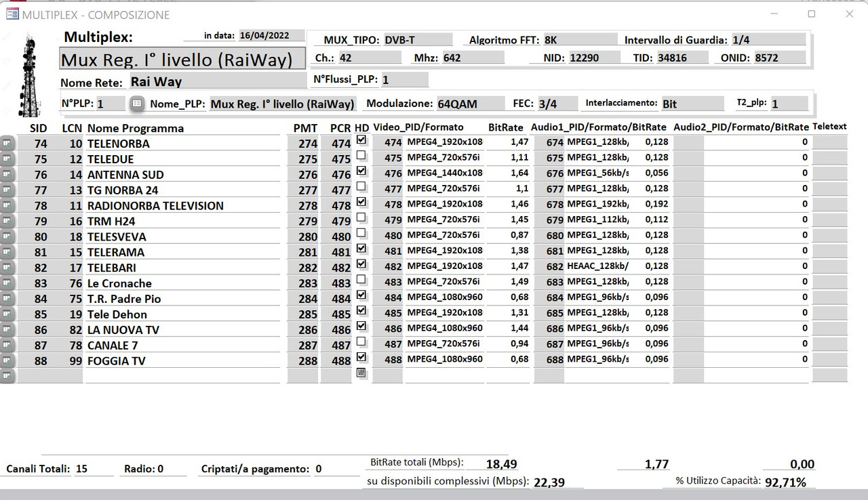
Task: Open the record button beside T.R. Padre Pio row
Action: [x=7, y=299]
